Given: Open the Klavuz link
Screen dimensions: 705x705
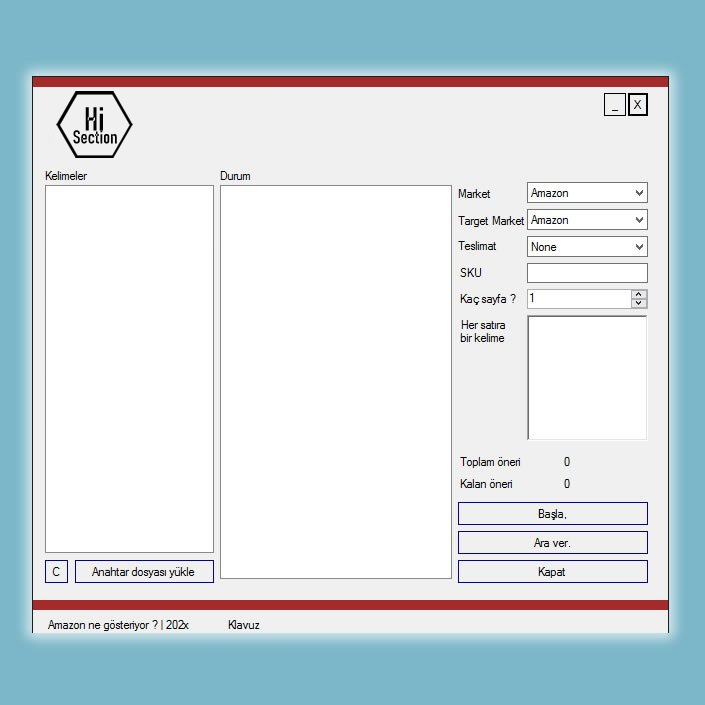Looking at the screenshot, I should pyautogui.click(x=244, y=625).
